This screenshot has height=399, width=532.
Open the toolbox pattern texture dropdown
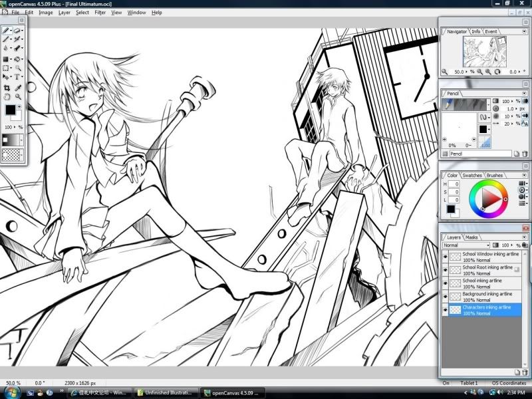pyautogui.click(x=21, y=155)
